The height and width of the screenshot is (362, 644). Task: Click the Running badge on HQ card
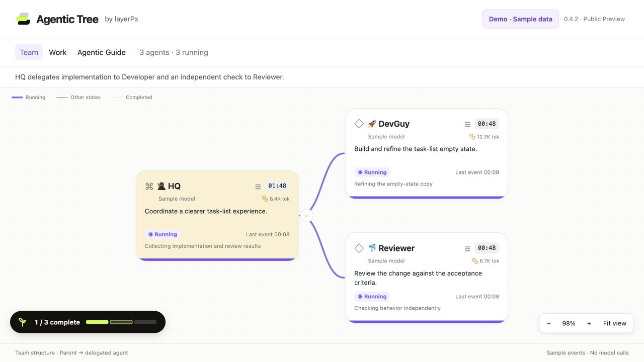tap(163, 234)
